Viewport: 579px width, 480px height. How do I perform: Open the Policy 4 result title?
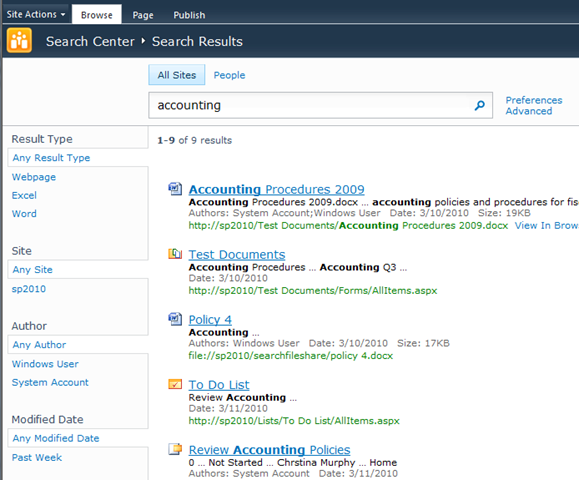coord(210,319)
